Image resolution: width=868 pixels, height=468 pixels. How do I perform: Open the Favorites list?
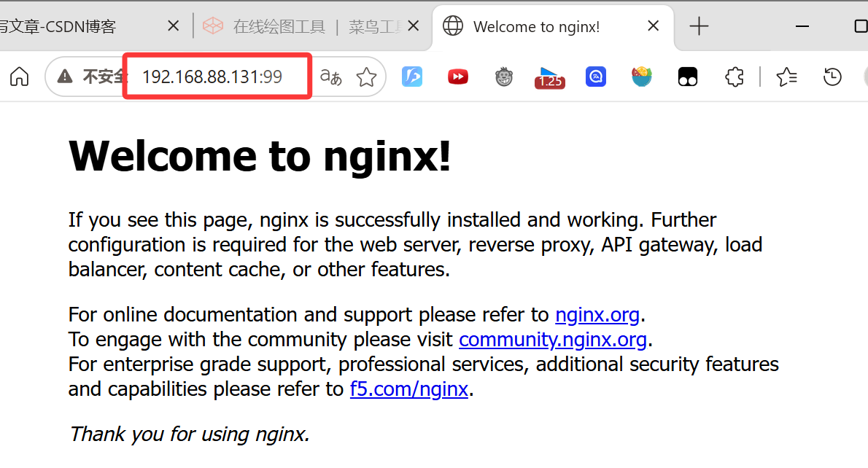point(786,77)
